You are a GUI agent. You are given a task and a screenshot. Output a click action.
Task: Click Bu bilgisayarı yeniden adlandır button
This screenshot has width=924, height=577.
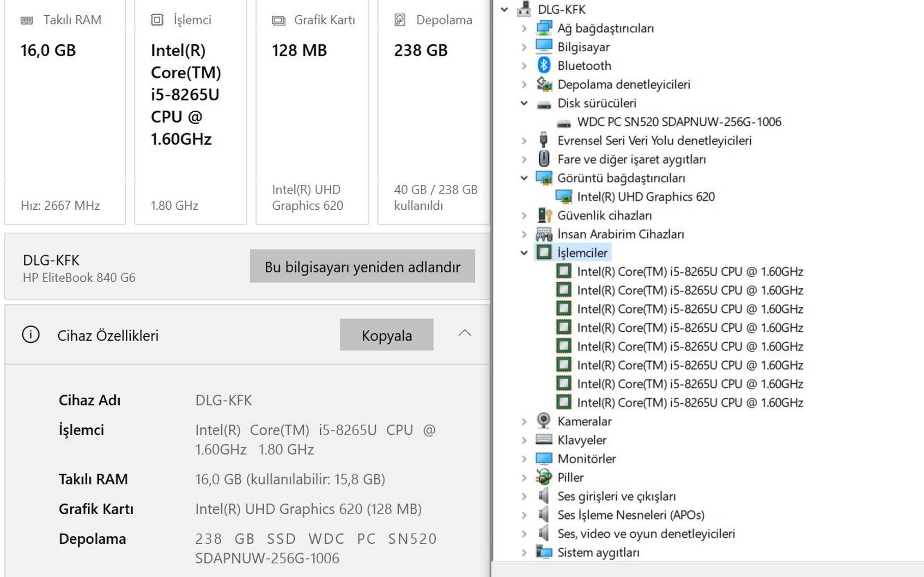[x=362, y=267]
